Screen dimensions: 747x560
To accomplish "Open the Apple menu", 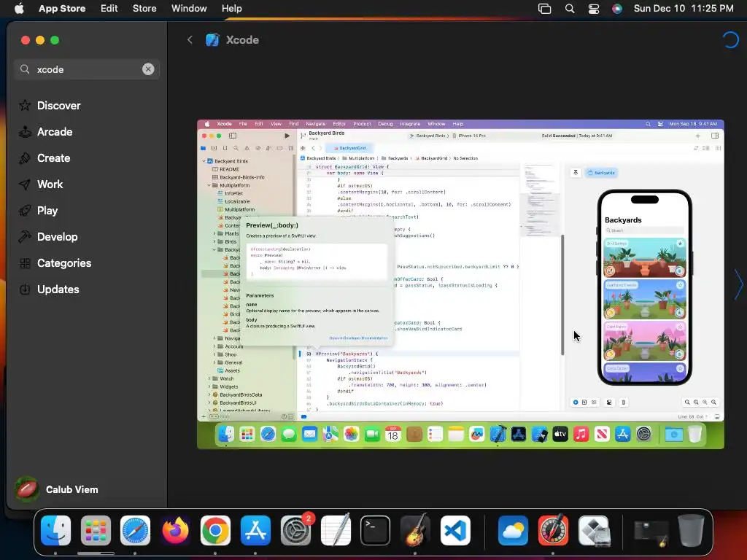I will coord(19,8).
